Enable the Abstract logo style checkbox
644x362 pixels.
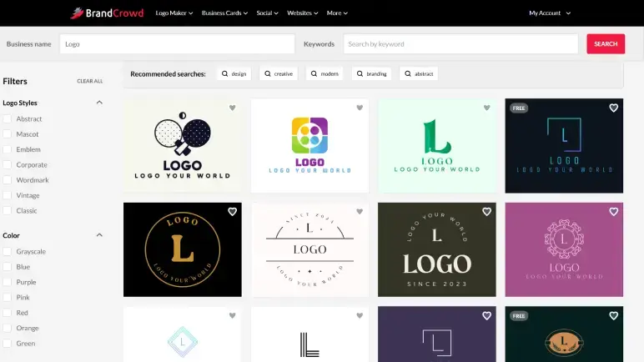[x=8, y=119]
